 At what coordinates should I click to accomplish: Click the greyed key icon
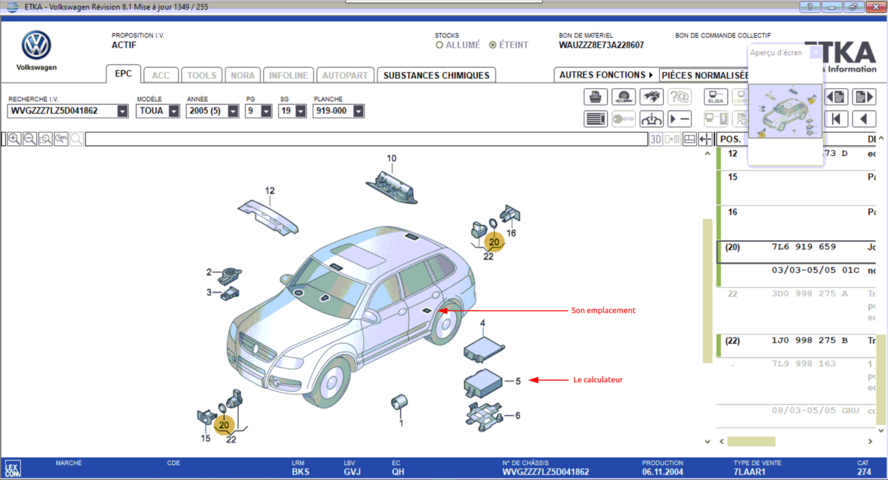[x=624, y=119]
